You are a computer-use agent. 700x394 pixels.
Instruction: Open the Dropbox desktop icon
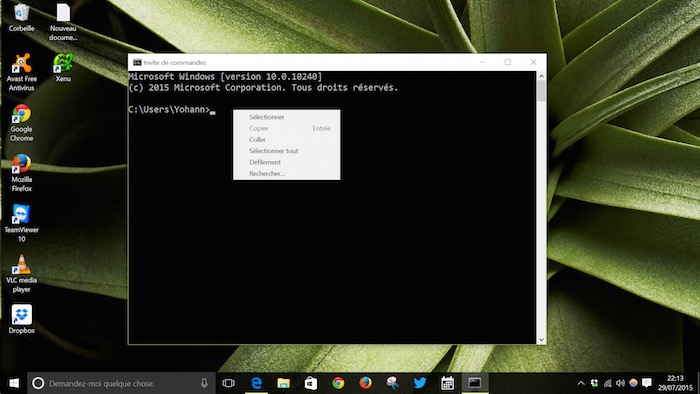pos(21,319)
